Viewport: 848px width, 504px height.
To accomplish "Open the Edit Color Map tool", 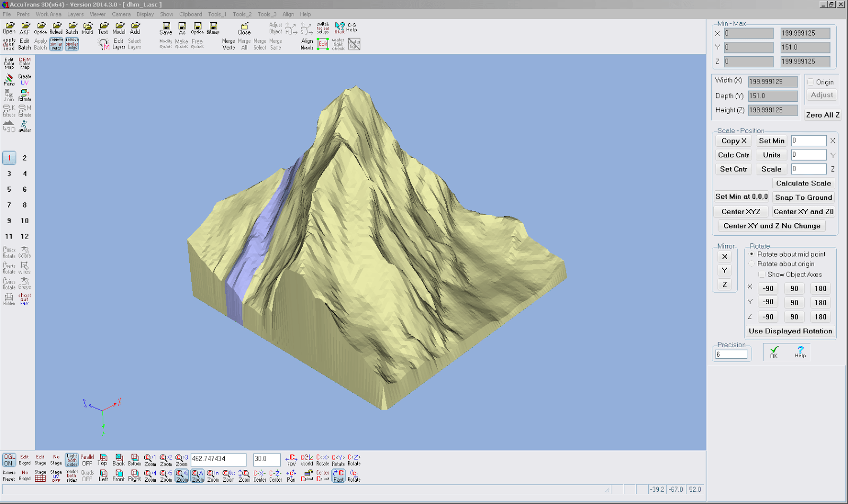I will [8, 62].
